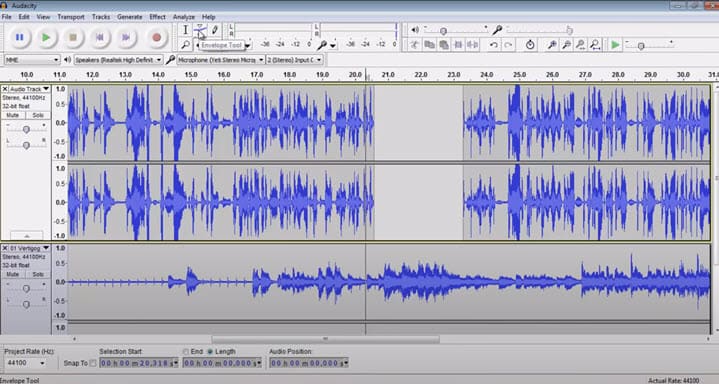The width and height of the screenshot is (719, 384).
Task: Open the Analyze menu
Action: coord(183,17)
